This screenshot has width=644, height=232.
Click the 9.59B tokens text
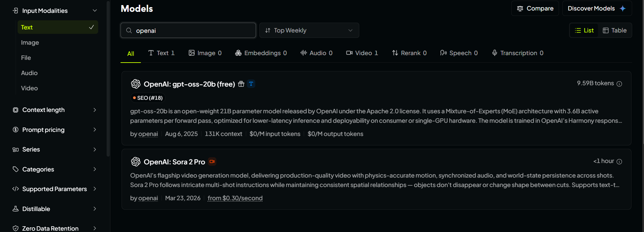point(595,83)
